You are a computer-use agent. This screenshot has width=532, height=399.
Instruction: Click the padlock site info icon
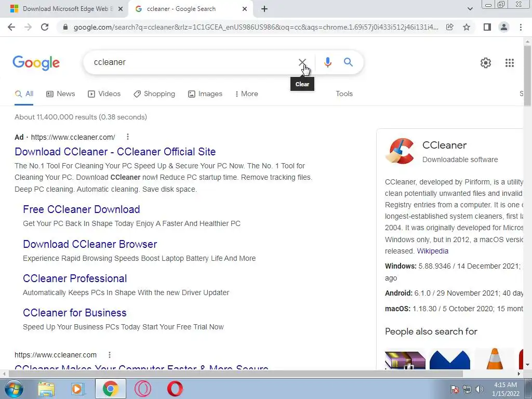point(65,27)
